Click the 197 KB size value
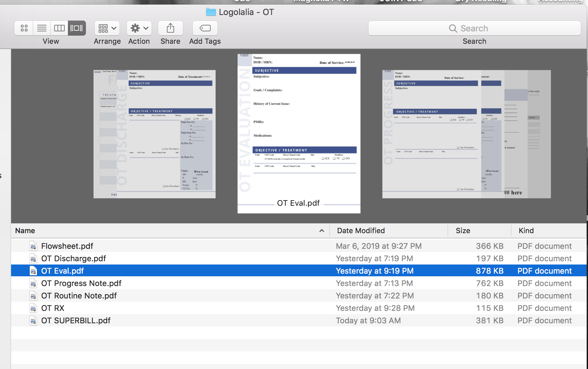 tap(489, 258)
